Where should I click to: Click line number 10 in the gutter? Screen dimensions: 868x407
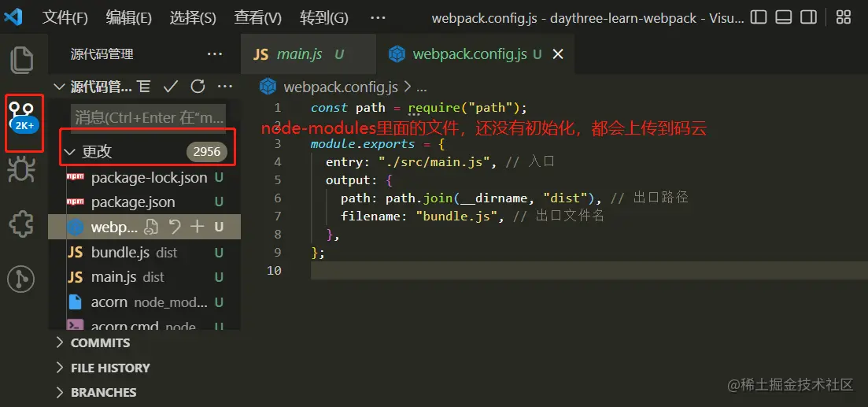tap(275, 270)
